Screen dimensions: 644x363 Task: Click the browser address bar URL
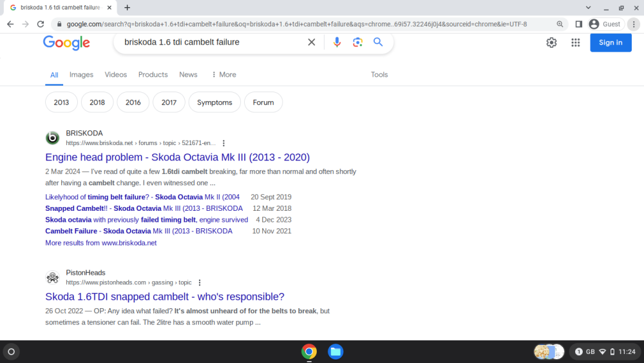tap(296, 25)
